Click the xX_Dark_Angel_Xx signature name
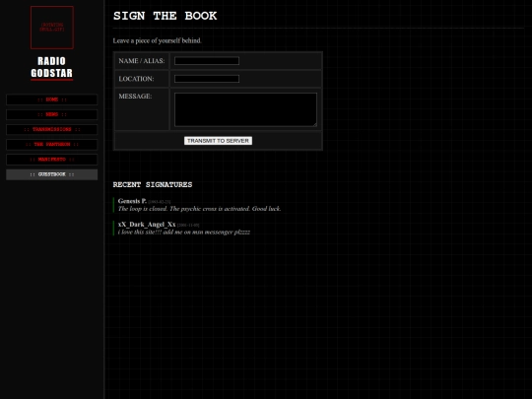Screen dimensions: 532x399 [x=147, y=225]
